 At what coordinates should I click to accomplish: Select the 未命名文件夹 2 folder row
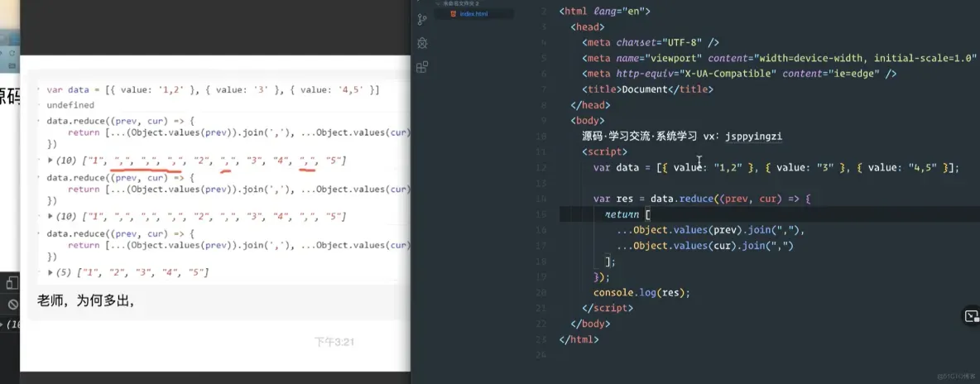[473, 4]
